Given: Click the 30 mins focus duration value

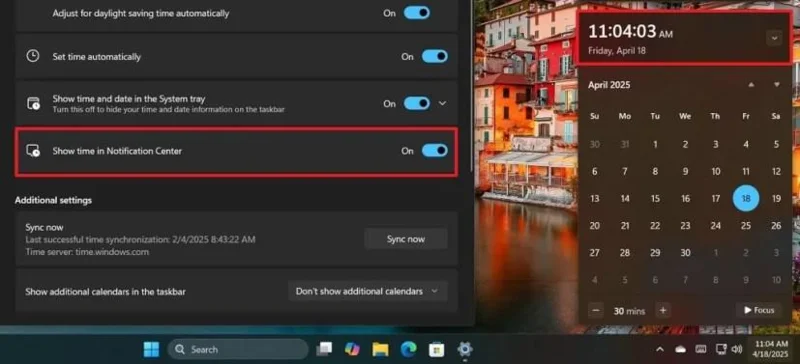Looking at the screenshot, I should point(629,310).
